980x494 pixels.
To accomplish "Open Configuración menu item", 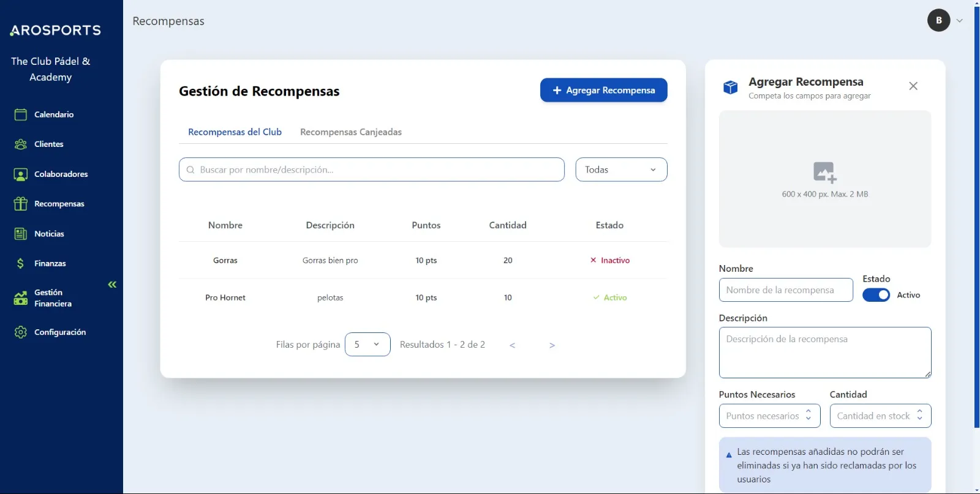I will [x=61, y=332].
